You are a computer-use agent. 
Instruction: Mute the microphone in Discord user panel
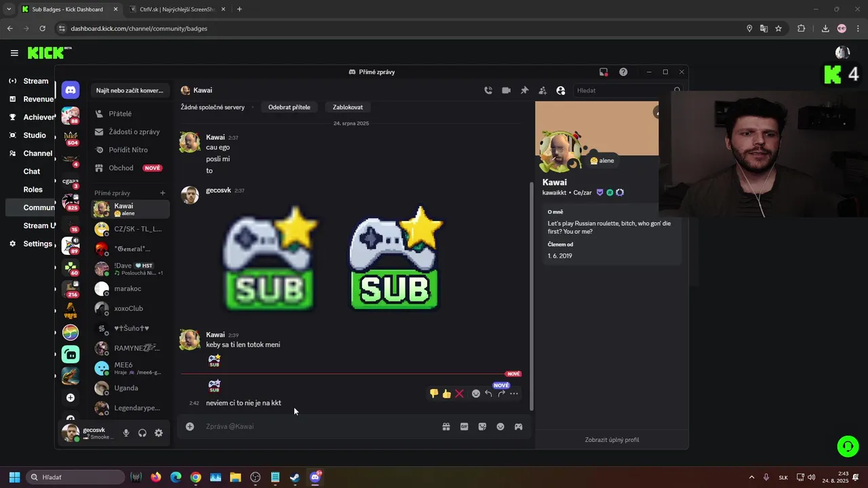click(x=126, y=433)
